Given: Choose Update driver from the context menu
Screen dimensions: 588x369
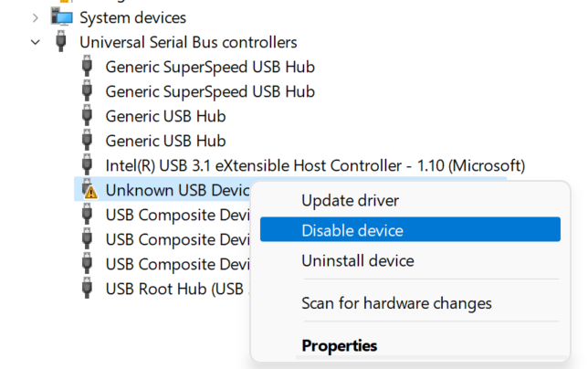Looking at the screenshot, I should tap(350, 200).
